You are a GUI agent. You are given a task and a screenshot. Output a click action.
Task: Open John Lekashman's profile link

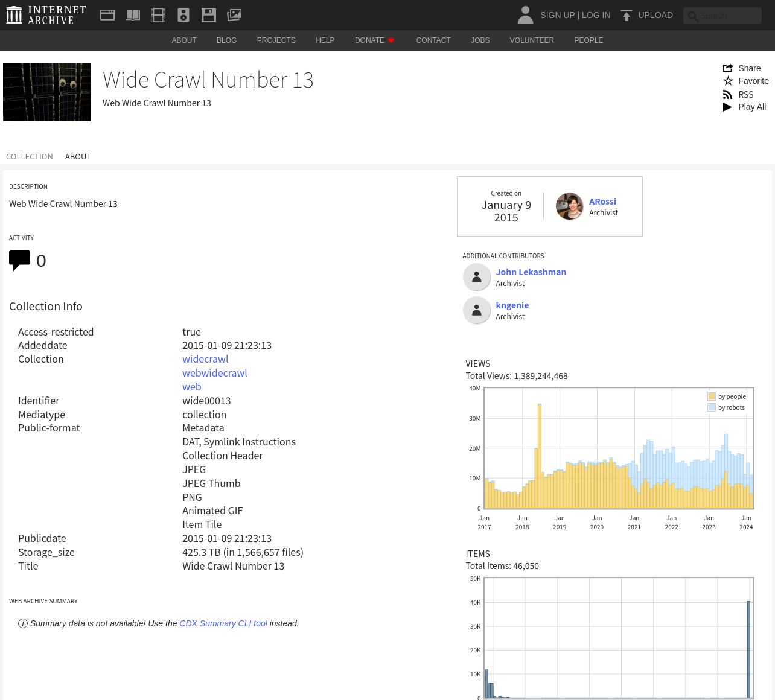[x=531, y=272]
